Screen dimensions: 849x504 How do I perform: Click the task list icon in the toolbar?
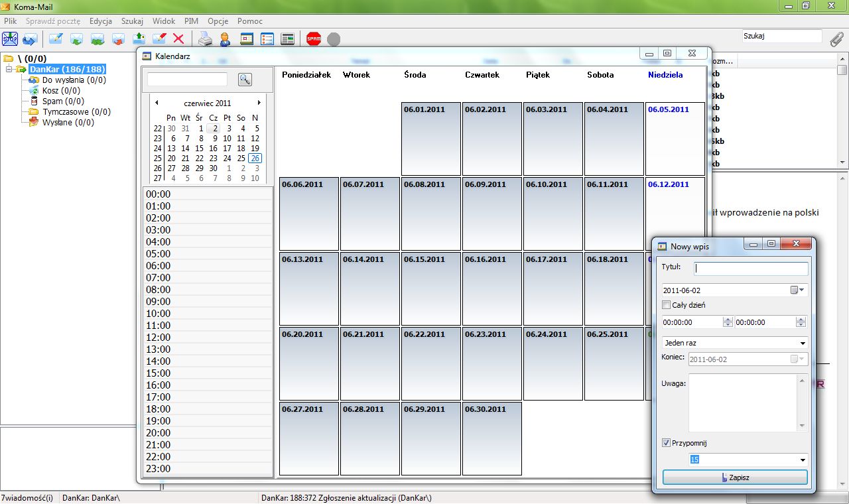point(267,39)
